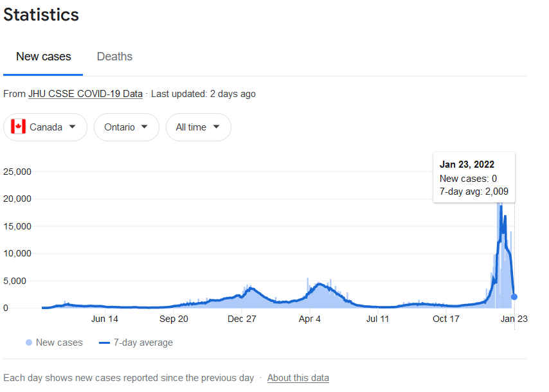Click the Jul 11 x-axis date label
Viewport: 549px width, 392px height.
coord(378,319)
